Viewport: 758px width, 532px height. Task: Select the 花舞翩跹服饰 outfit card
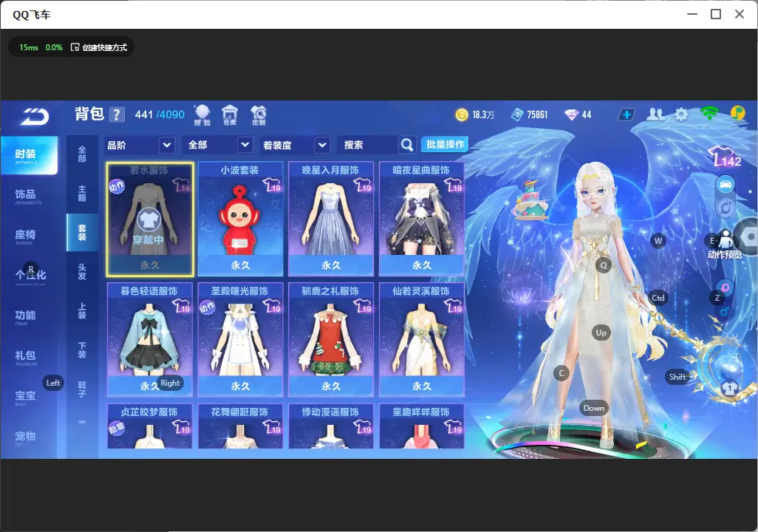coord(240,426)
